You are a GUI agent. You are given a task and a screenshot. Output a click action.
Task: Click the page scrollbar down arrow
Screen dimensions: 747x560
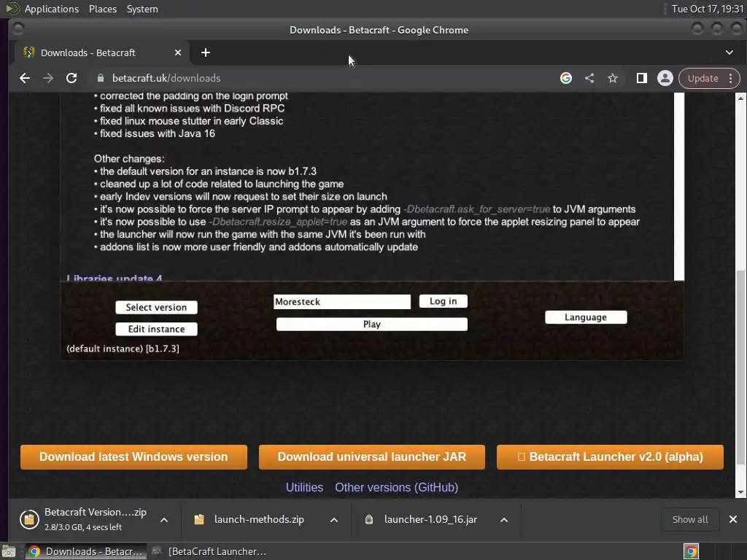(x=741, y=492)
